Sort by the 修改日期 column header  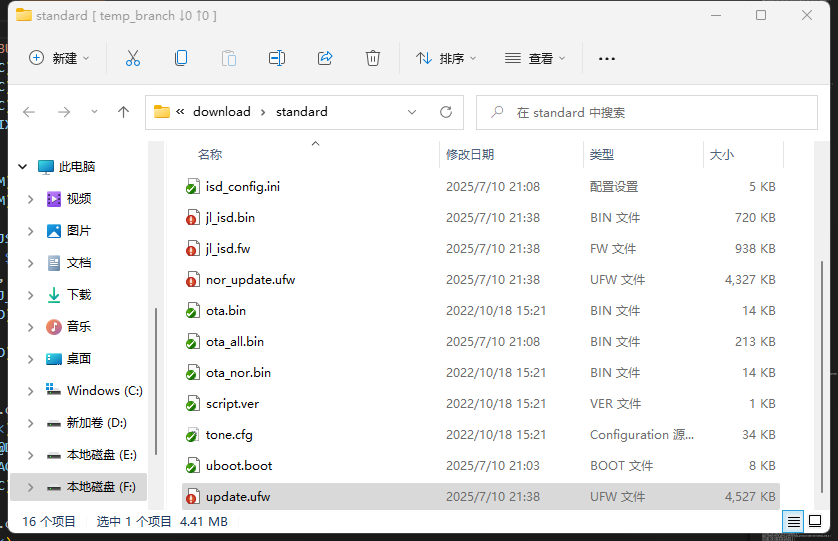[470, 154]
